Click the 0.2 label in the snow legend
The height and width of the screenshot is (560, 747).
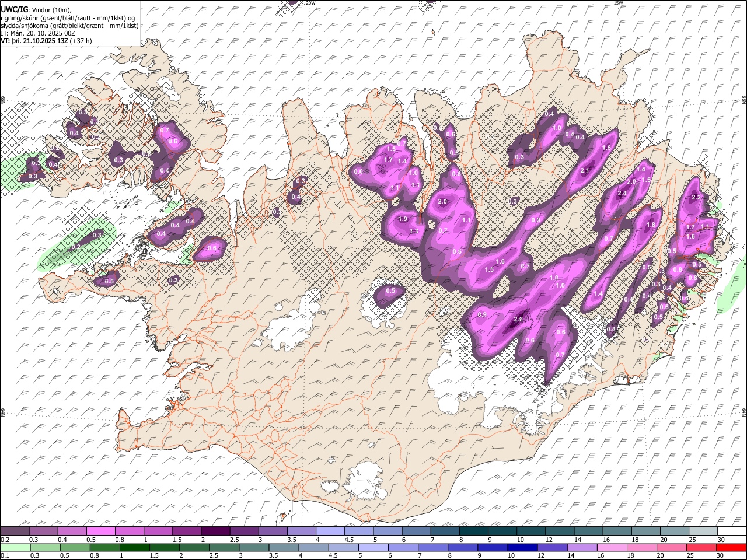tap(5, 540)
